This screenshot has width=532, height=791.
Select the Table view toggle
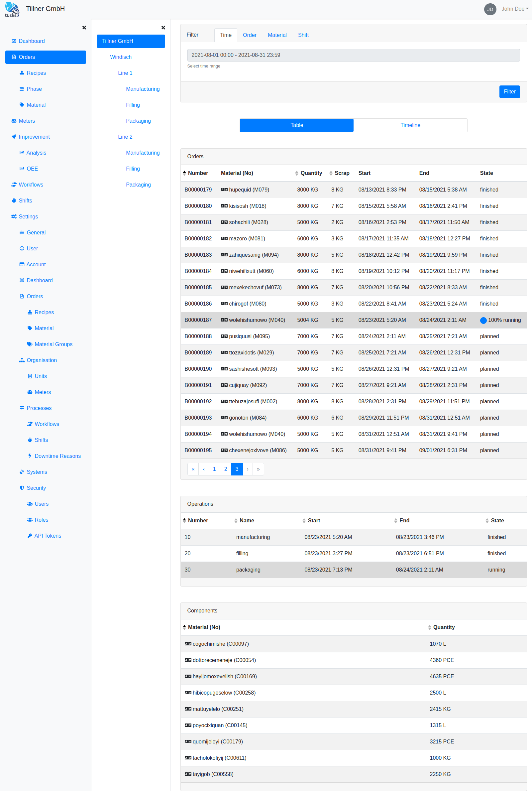point(296,125)
